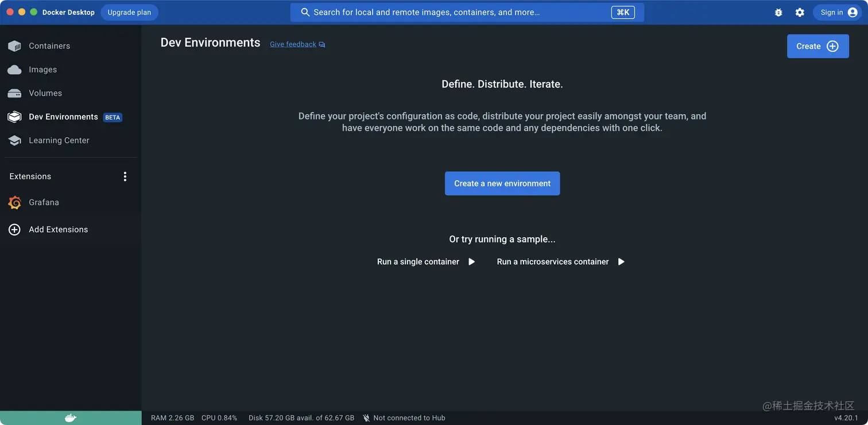868x425 pixels.
Task: Click play arrow for Run a single container
Action: pyautogui.click(x=471, y=262)
